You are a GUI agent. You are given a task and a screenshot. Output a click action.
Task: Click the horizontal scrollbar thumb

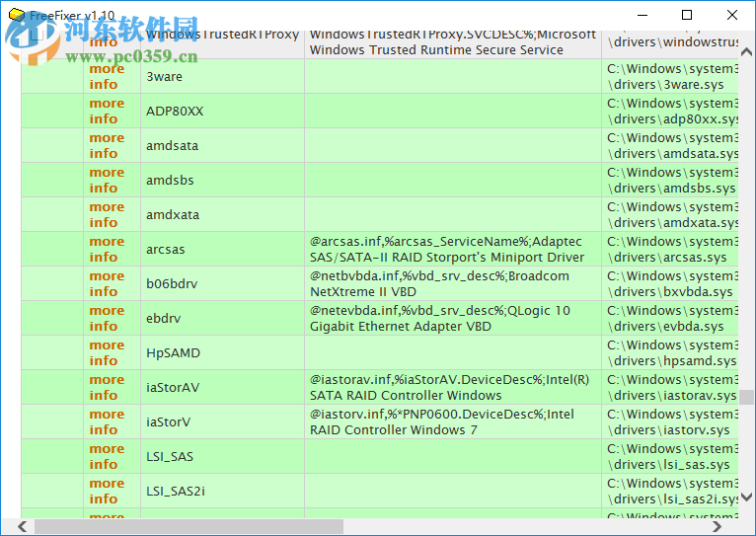pos(189,526)
